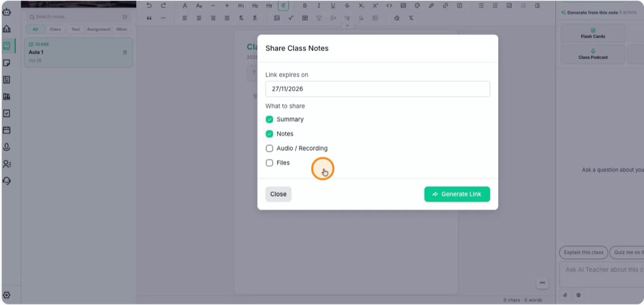Screen dimensions: 644x305
Task: Open the Aula 1 class note
Action: 78,52
